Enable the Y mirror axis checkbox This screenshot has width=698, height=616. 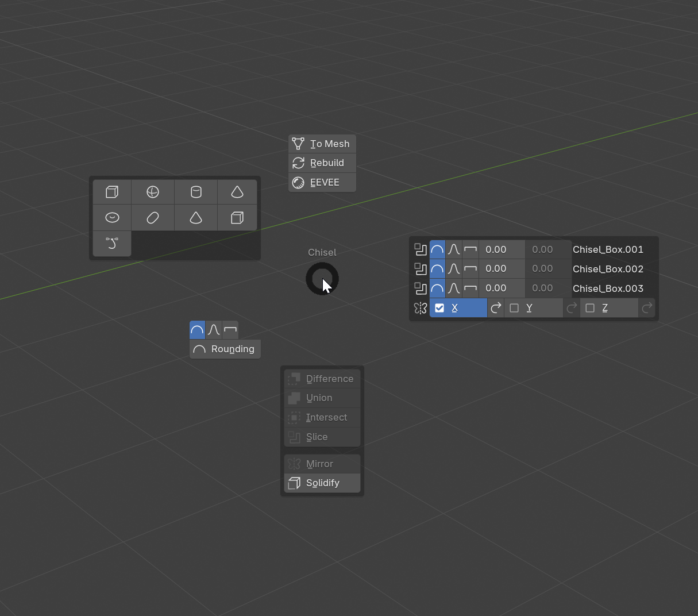coord(514,308)
